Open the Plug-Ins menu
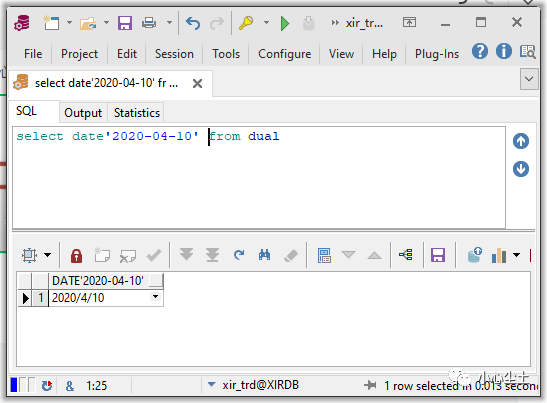Viewport: 547px width, 403px height. (437, 54)
